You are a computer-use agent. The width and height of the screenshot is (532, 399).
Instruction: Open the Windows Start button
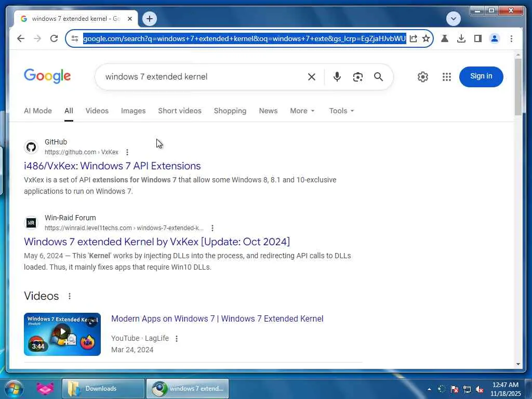click(14, 389)
